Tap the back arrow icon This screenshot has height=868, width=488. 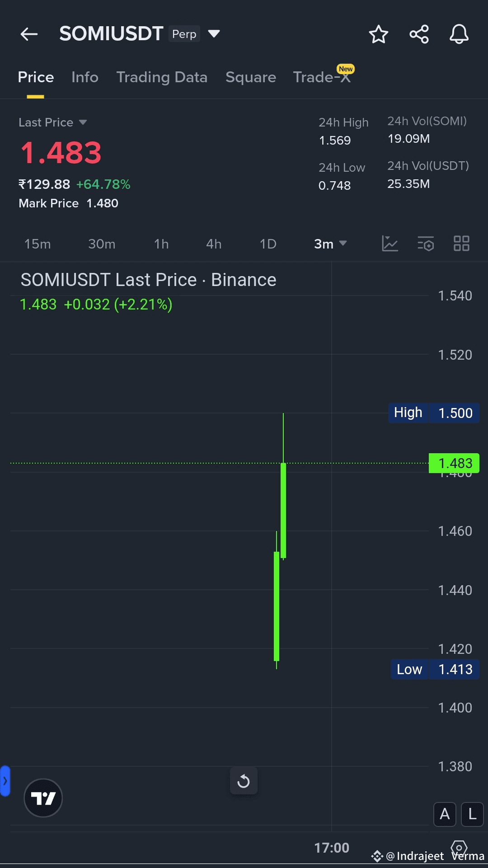point(29,34)
